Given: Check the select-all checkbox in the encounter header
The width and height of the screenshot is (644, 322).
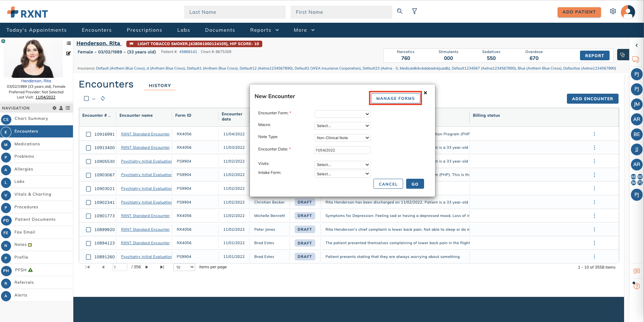Looking at the screenshot, I should 86,98.
